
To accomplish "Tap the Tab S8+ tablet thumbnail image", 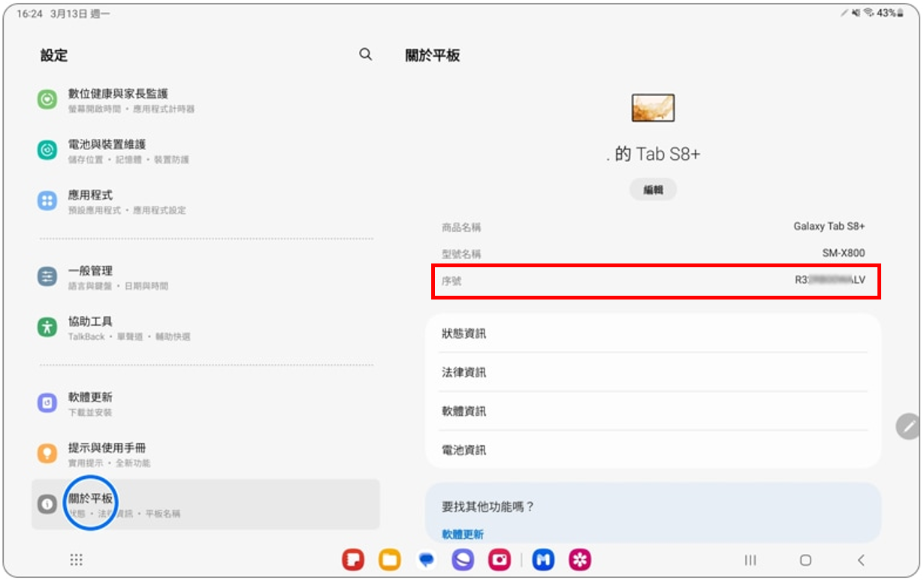I will click(x=653, y=108).
